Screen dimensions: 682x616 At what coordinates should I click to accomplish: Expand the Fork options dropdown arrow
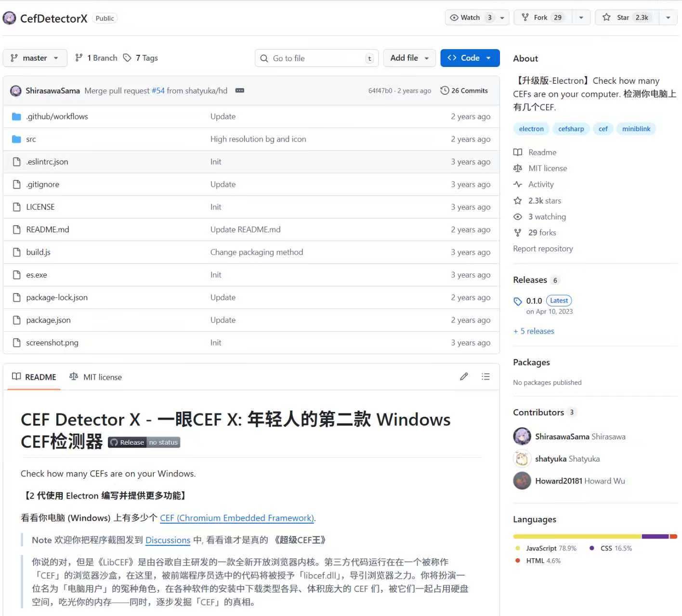click(581, 18)
